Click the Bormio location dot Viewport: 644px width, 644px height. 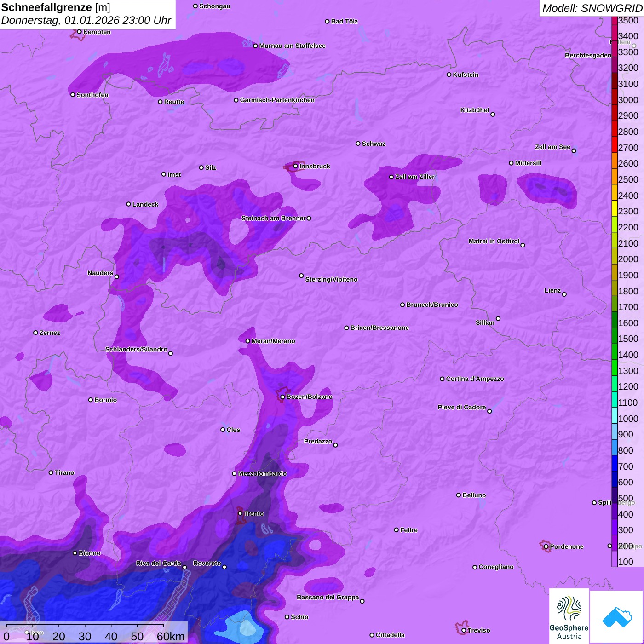[91, 400]
